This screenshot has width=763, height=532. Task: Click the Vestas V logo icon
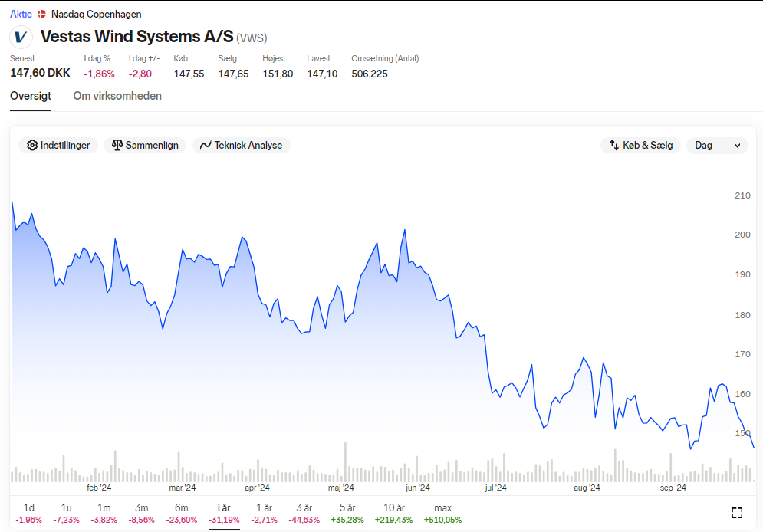(21, 37)
